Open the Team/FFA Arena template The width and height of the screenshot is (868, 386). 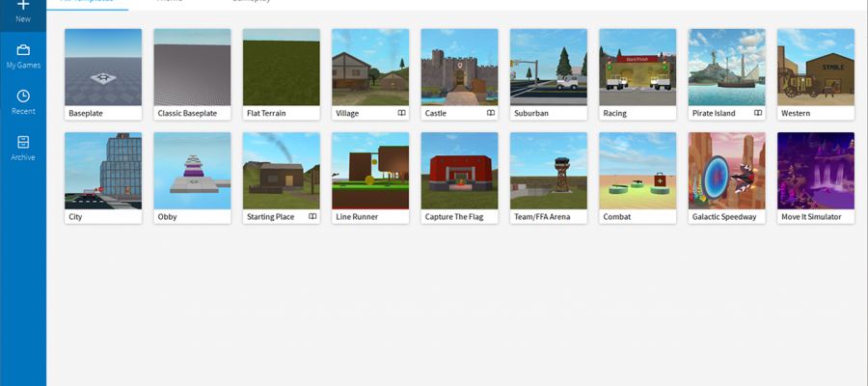[x=549, y=178]
